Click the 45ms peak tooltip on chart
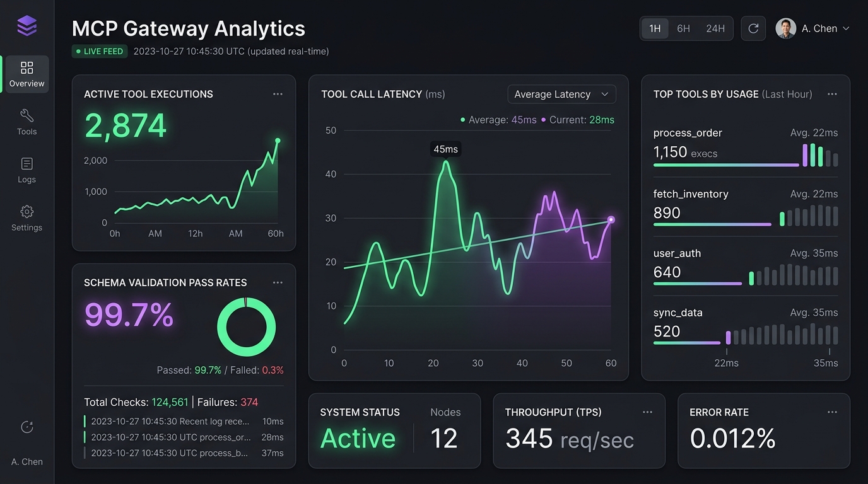This screenshot has height=484, width=868. 445,149
